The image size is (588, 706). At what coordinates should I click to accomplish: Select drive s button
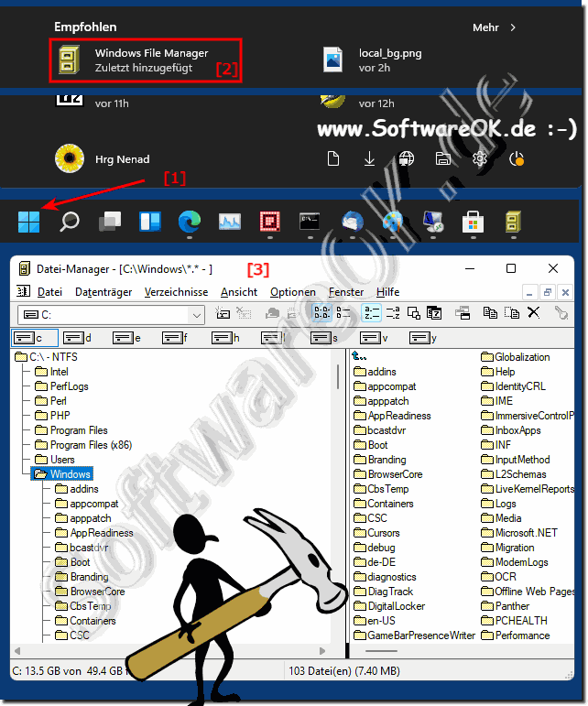[x=323, y=338]
